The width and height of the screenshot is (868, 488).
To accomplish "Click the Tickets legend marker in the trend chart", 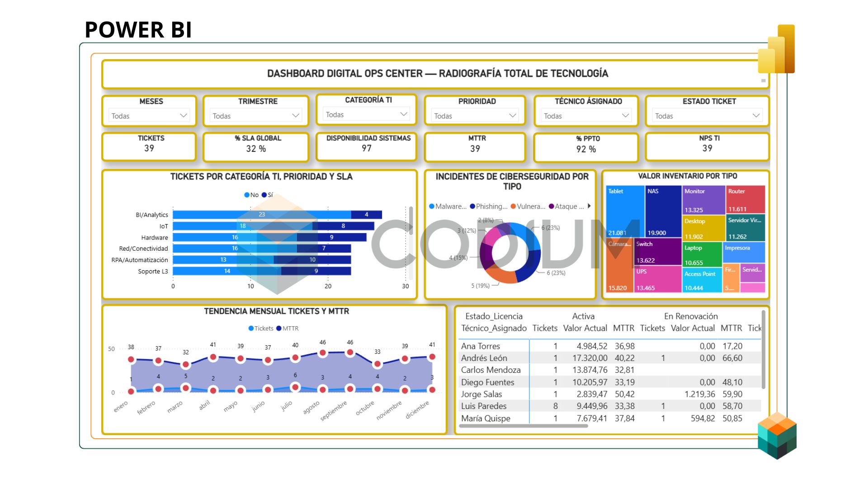I will click(x=251, y=328).
